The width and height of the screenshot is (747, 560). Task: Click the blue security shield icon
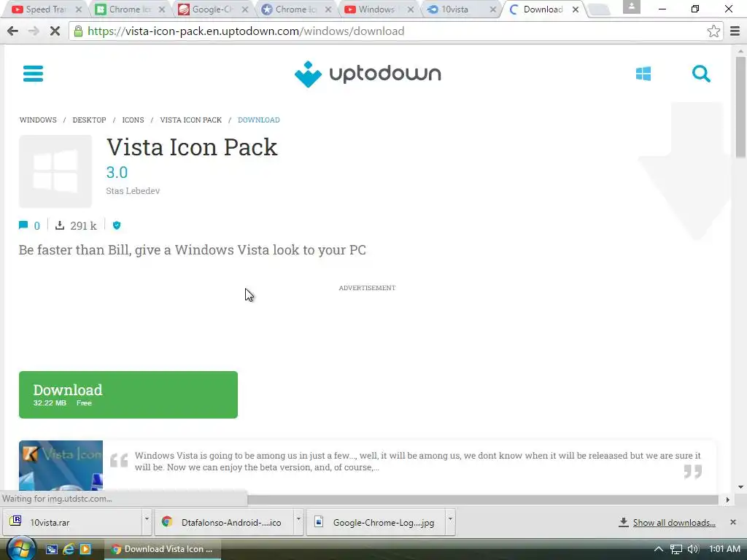coord(117,225)
